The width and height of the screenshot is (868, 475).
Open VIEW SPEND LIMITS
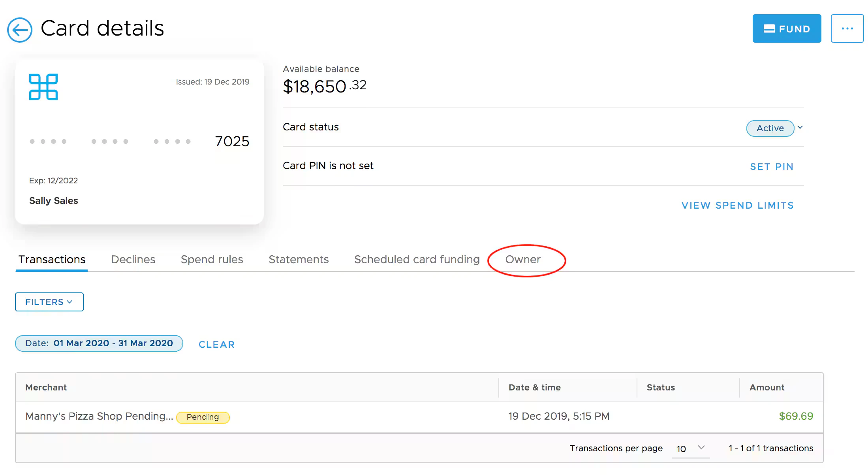pyautogui.click(x=737, y=205)
